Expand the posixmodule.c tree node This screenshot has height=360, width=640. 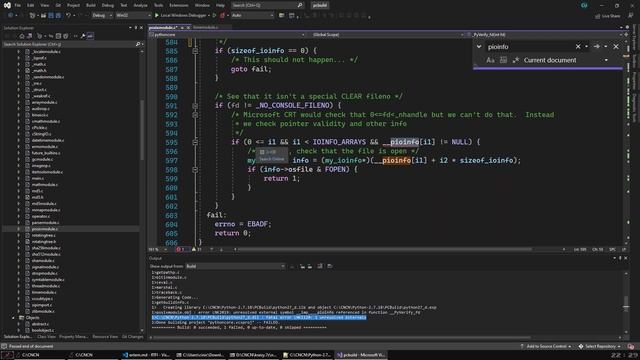click(19, 229)
